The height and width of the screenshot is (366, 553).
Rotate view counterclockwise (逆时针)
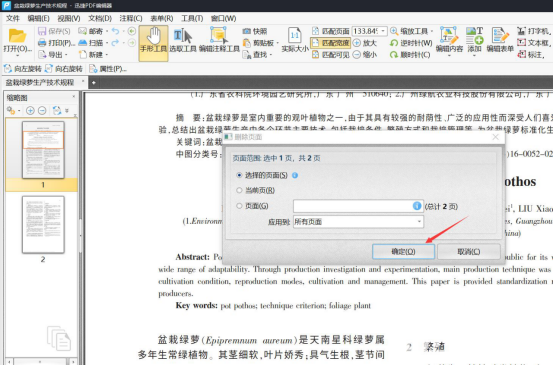[x=411, y=43]
